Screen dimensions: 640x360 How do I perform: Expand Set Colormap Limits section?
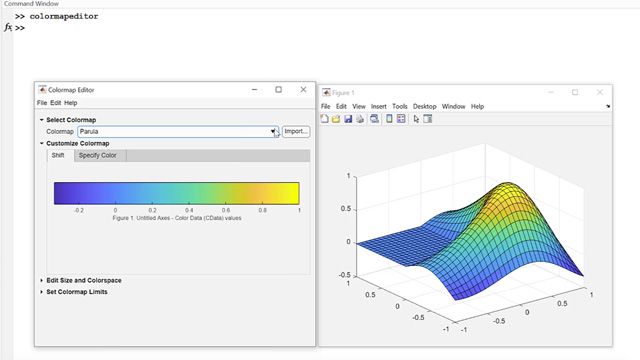(41, 292)
